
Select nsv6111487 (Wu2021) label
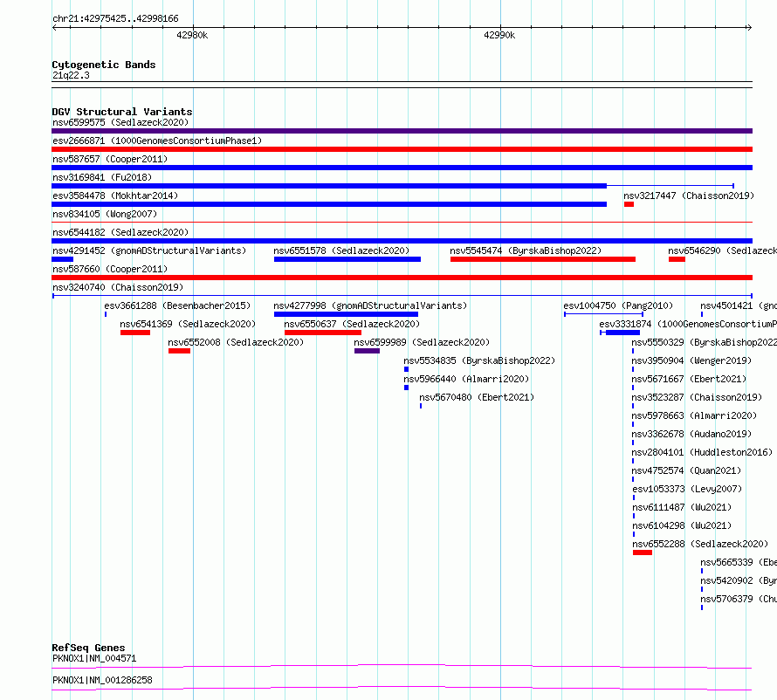coord(682,507)
